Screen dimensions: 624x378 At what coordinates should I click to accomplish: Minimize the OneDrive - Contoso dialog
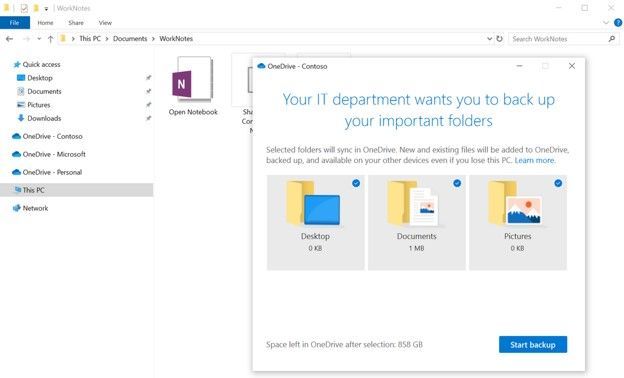[x=519, y=66]
